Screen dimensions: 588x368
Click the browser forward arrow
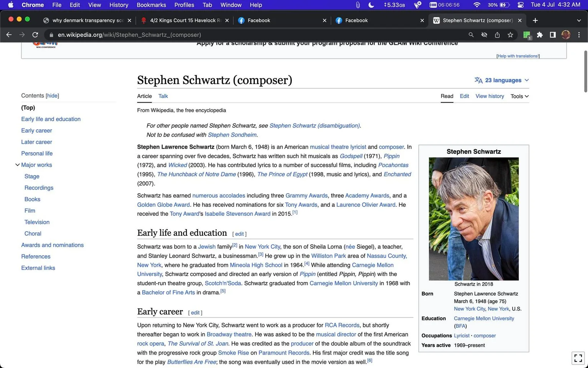pyautogui.click(x=22, y=35)
